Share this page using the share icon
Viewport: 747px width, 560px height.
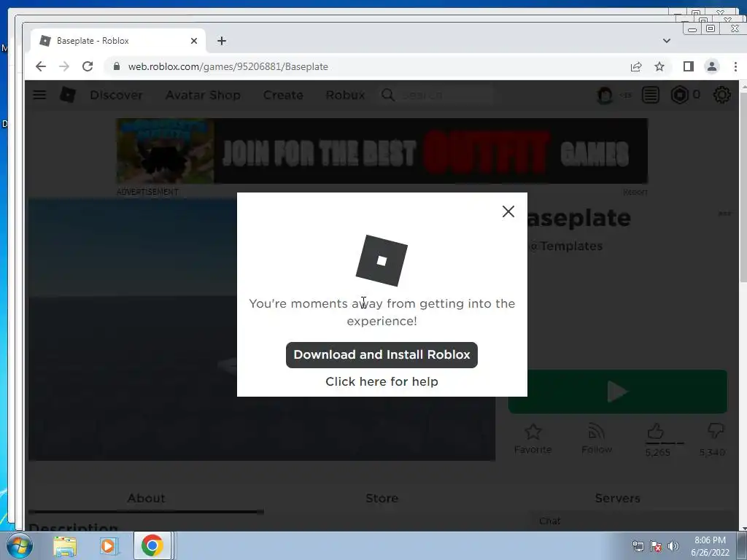(636, 66)
